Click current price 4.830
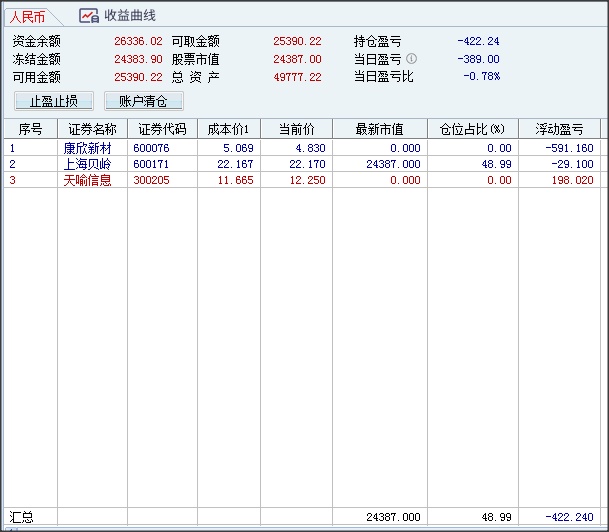The height and width of the screenshot is (532, 609). pyautogui.click(x=310, y=148)
